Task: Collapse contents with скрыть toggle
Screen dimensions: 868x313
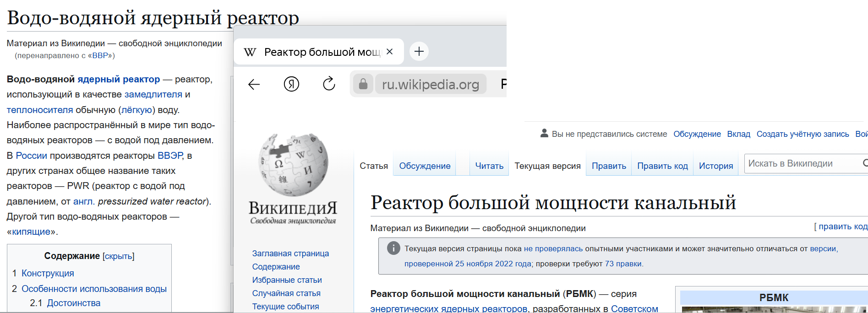Action: point(119,256)
